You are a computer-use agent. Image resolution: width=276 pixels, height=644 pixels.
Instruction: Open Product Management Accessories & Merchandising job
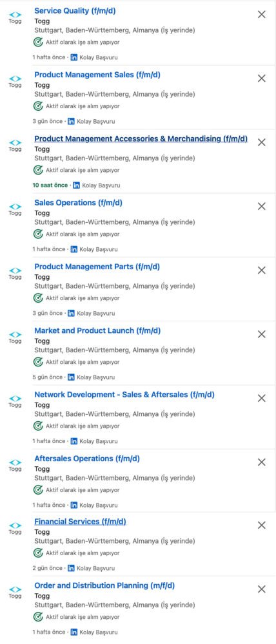(x=141, y=139)
